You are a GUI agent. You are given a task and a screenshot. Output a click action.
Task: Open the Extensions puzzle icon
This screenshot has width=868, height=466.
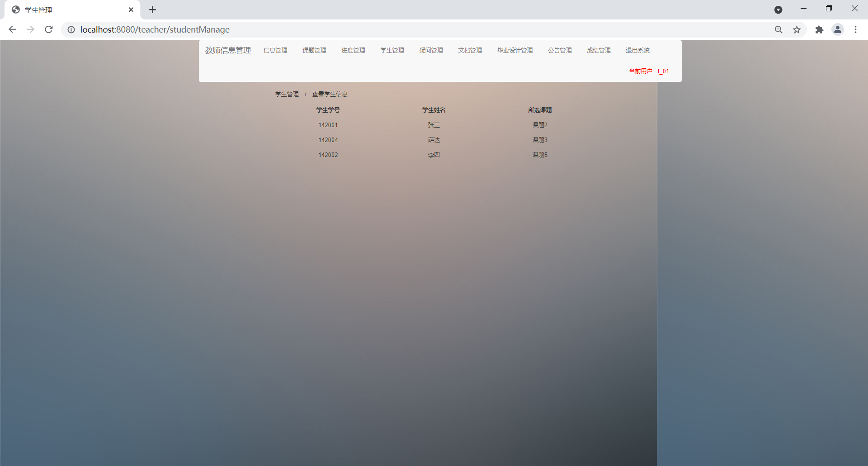click(x=819, y=29)
